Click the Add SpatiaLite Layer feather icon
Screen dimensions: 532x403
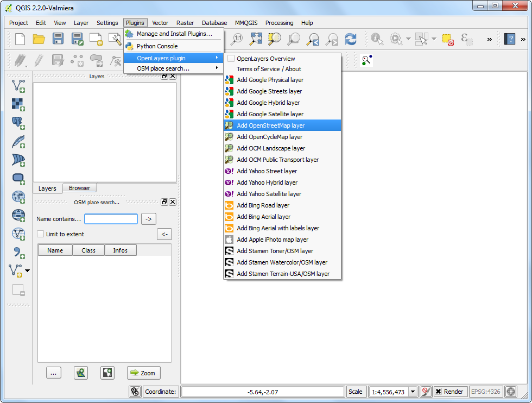click(18, 142)
